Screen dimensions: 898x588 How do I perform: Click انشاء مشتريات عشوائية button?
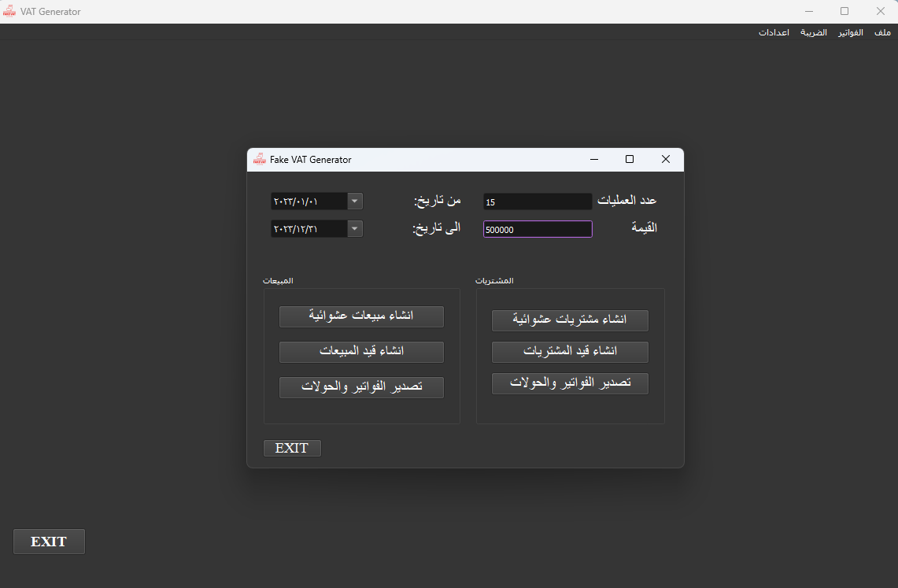(570, 320)
